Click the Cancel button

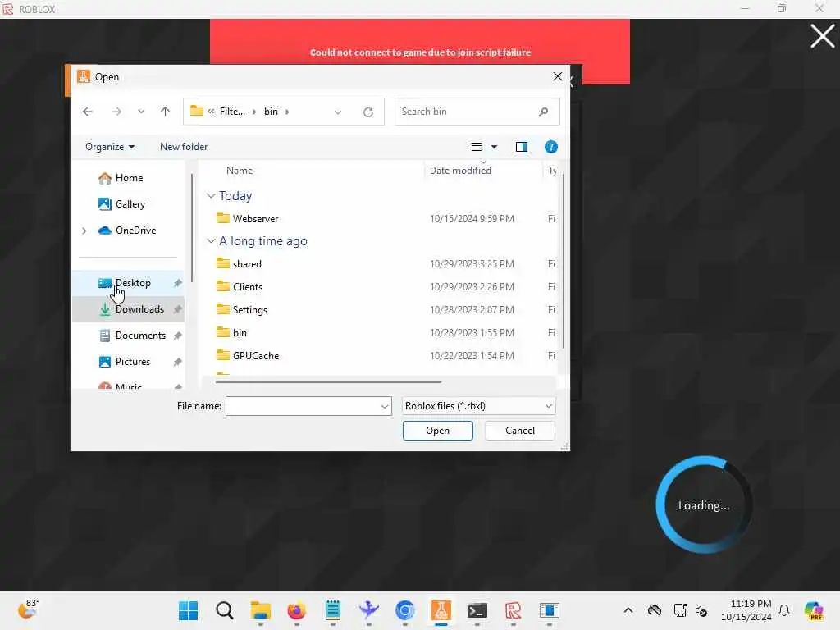coord(519,431)
